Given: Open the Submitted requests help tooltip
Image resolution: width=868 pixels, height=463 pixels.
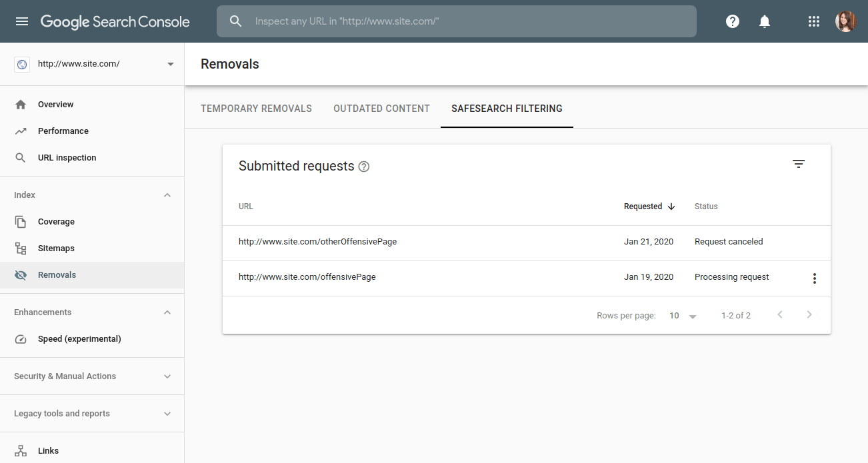Looking at the screenshot, I should pos(363,167).
